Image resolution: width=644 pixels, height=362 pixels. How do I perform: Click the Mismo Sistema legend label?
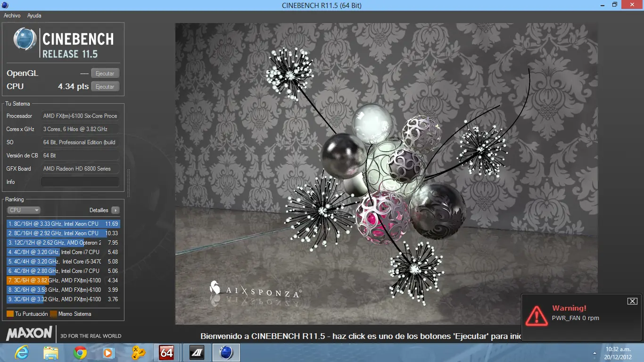tap(75, 314)
